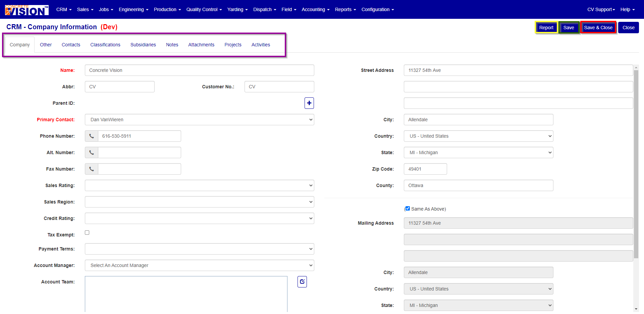Open the Help menu
The height and width of the screenshot is (314, 644).
[x=628, y=9]
